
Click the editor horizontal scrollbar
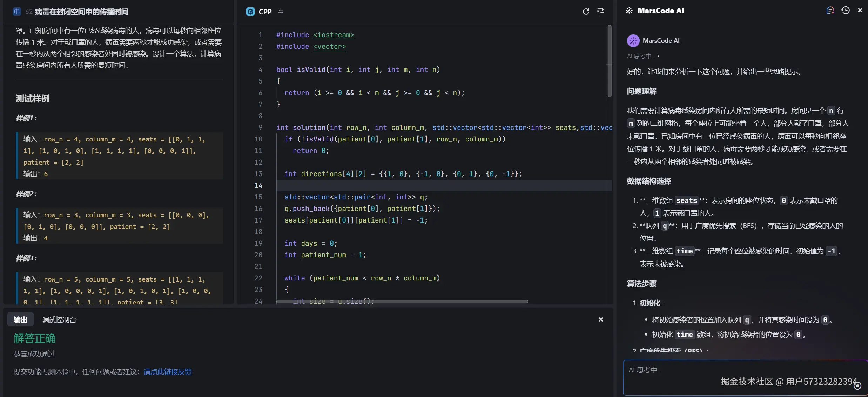402,302
